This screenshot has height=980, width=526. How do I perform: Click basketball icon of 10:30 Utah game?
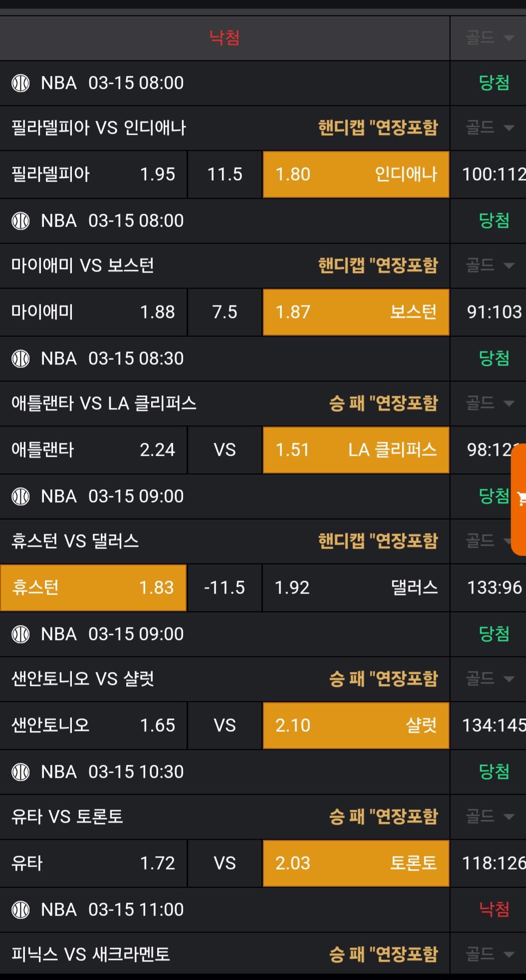coord(20,772)
